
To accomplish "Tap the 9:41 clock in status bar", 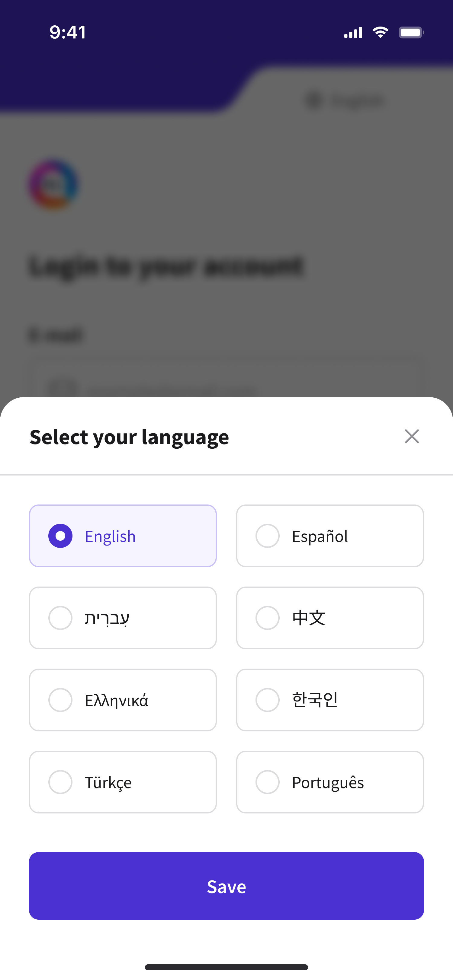I will pos(68,32).
